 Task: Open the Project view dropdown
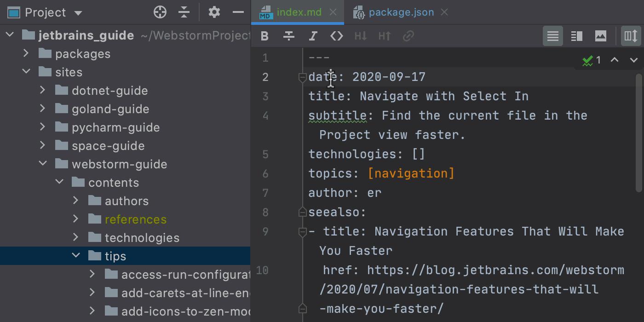pos(78,13)
